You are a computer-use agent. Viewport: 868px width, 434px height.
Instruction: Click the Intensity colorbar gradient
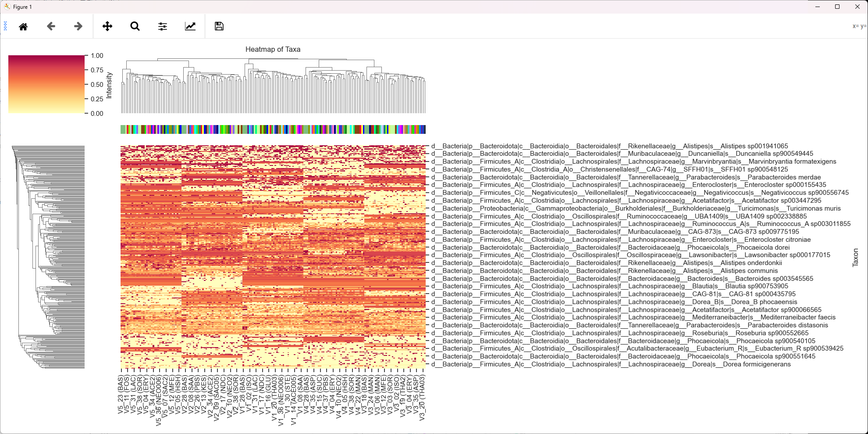[x=46, y=84]
